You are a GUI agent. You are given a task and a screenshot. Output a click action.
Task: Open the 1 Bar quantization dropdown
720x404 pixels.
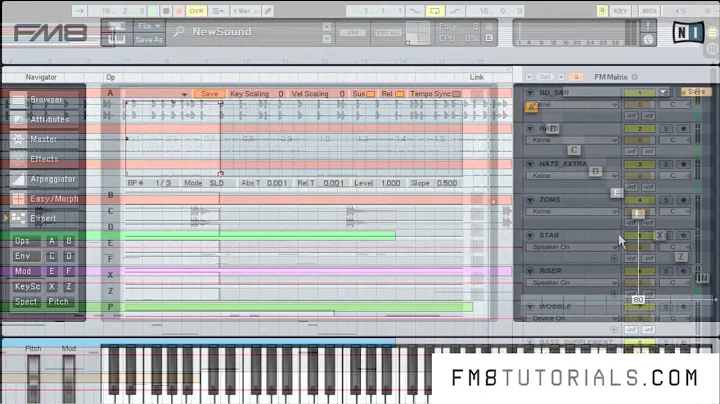pos(245,11)
